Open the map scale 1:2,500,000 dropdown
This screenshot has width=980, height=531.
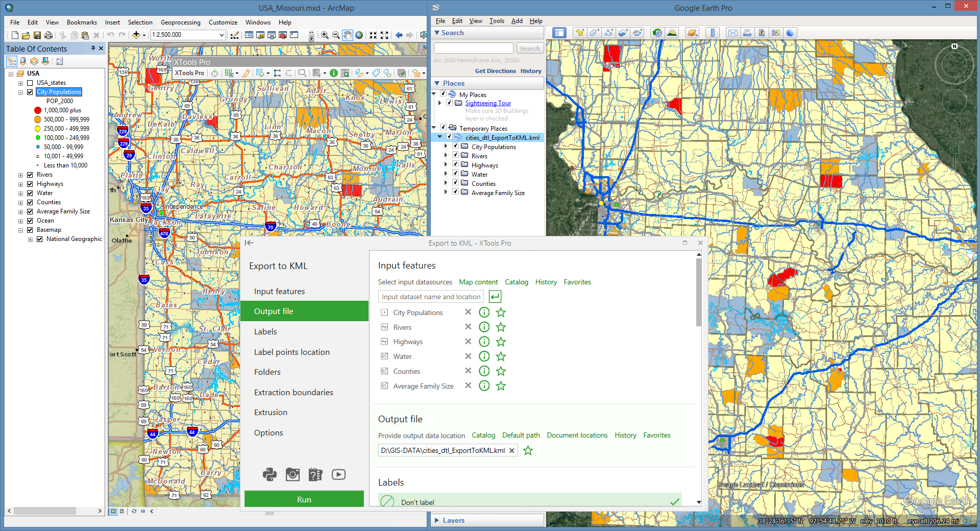click(x=222, y=35)
